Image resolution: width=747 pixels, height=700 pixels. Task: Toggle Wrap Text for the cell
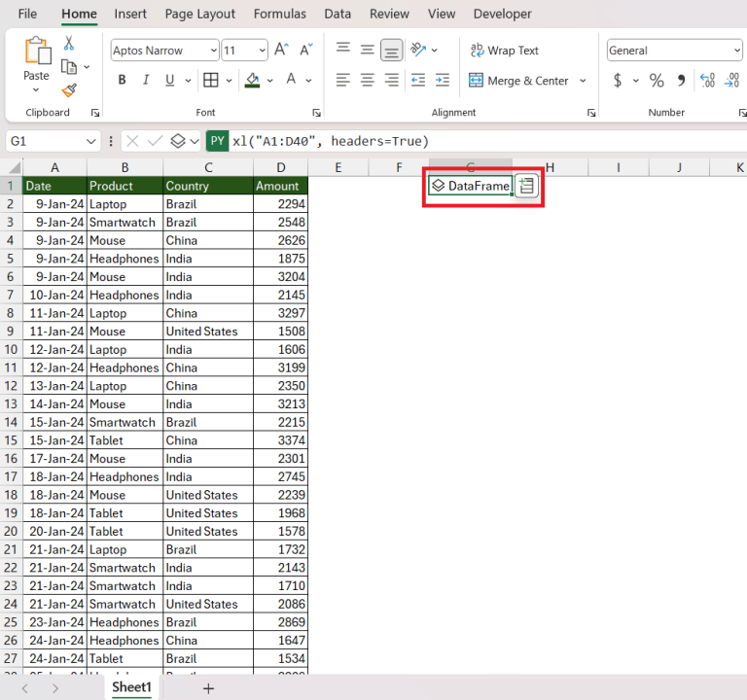tap(504, 51)
